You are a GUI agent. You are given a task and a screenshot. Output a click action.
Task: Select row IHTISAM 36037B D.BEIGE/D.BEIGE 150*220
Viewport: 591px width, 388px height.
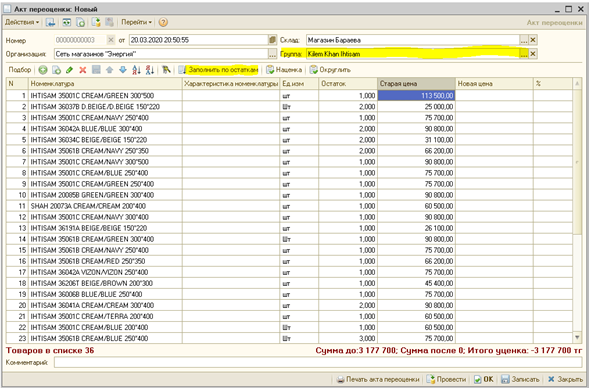coord(289,107)
